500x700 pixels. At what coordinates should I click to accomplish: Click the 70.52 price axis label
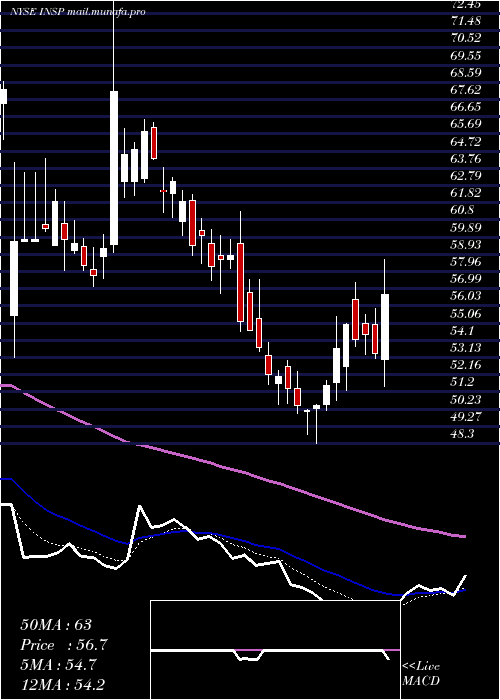pos(466,38)
